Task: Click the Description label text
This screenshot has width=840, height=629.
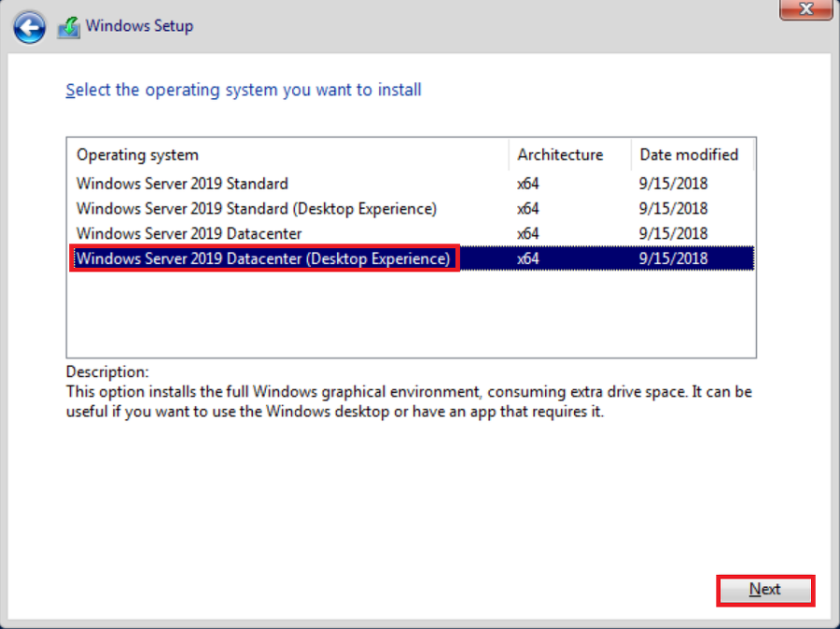Action: pos(107,371)
